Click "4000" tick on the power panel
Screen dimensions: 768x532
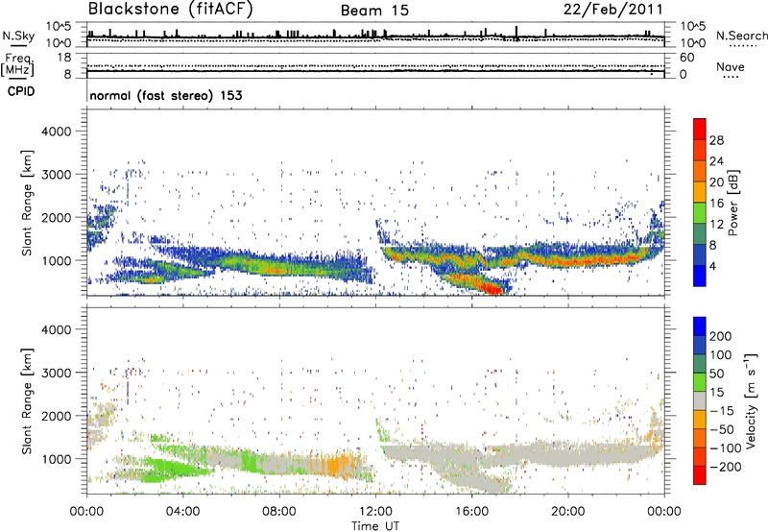57,132
